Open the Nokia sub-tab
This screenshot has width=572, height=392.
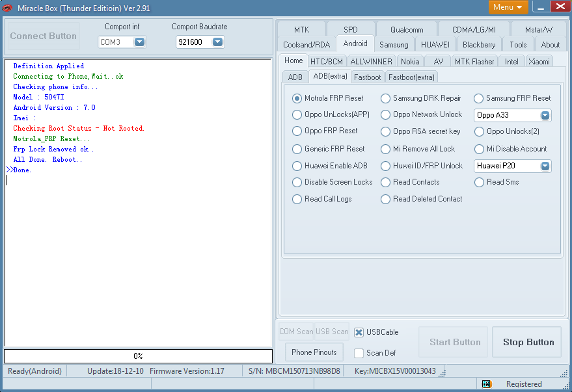pos(410,62)
